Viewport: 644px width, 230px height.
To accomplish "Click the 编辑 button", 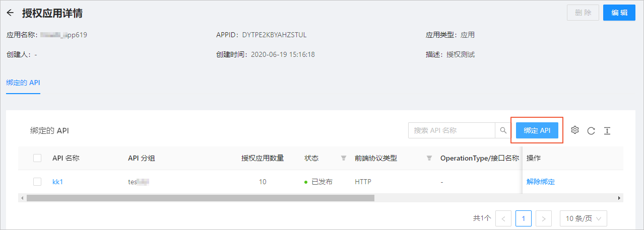I will (619, 13).
